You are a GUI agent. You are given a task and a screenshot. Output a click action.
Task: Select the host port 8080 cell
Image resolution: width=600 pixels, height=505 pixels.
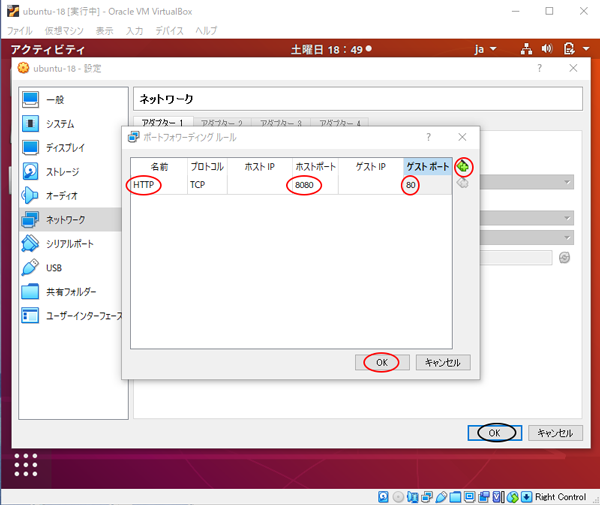[x=315, y=185]
